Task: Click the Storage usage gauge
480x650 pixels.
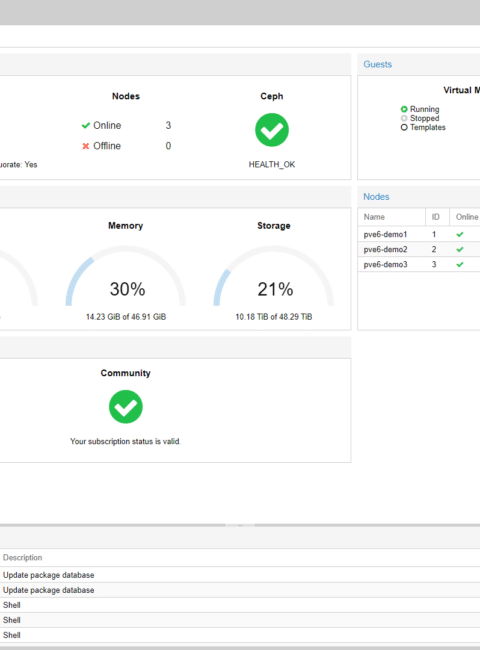Action: (x=274, y=276)
